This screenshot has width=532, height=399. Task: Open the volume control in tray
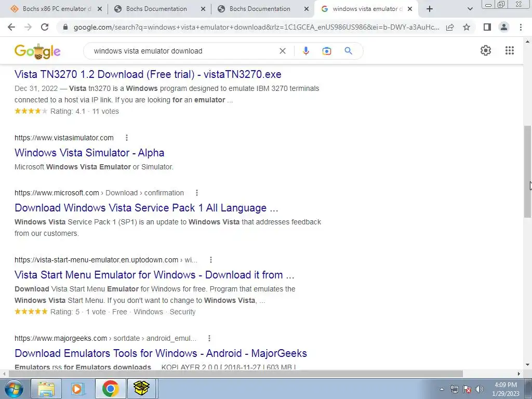click(x=480, y=389)
